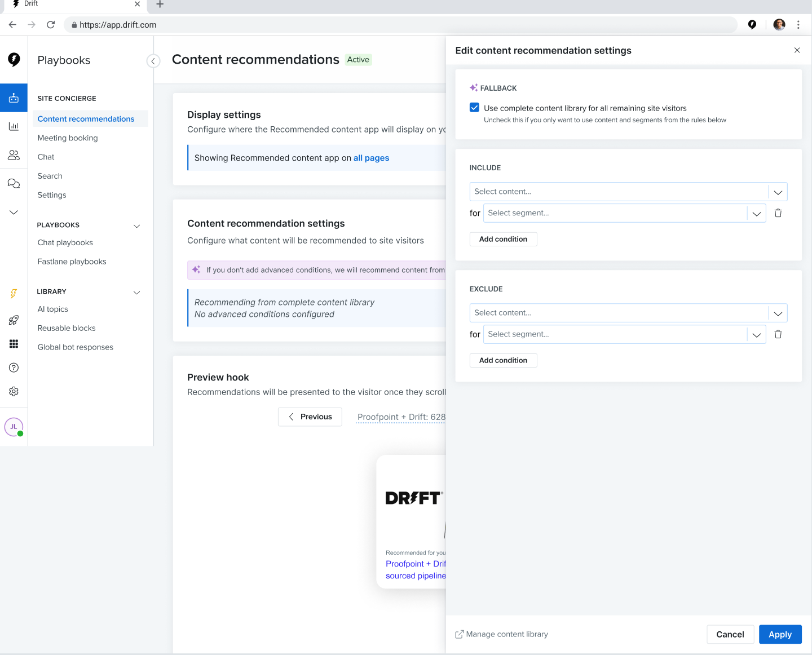This screenshot has height=655, width=812.
Task: Click the all pages link
Action: click(x=371, y=158)
